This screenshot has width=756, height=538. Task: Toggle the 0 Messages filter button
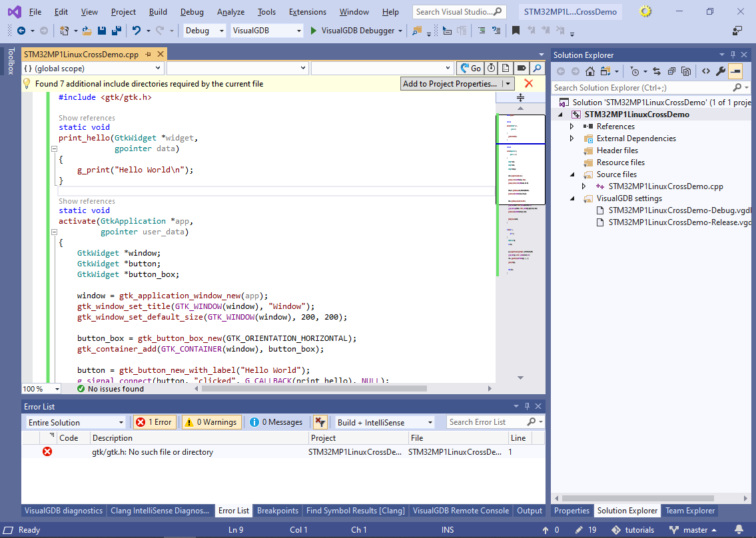click(x=276, y=422)
